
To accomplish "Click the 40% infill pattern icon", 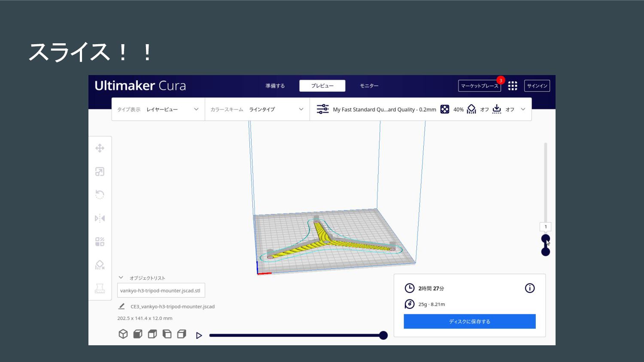I will [445, 109].
